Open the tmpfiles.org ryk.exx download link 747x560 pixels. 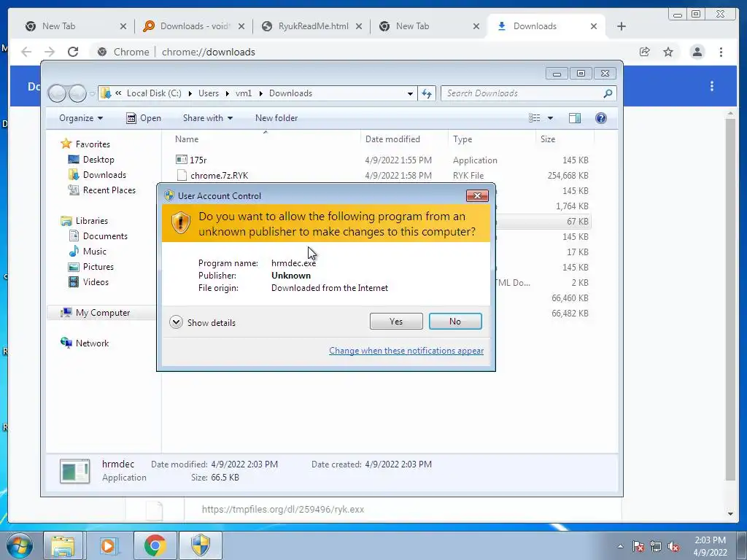click(x=283, y=509)
